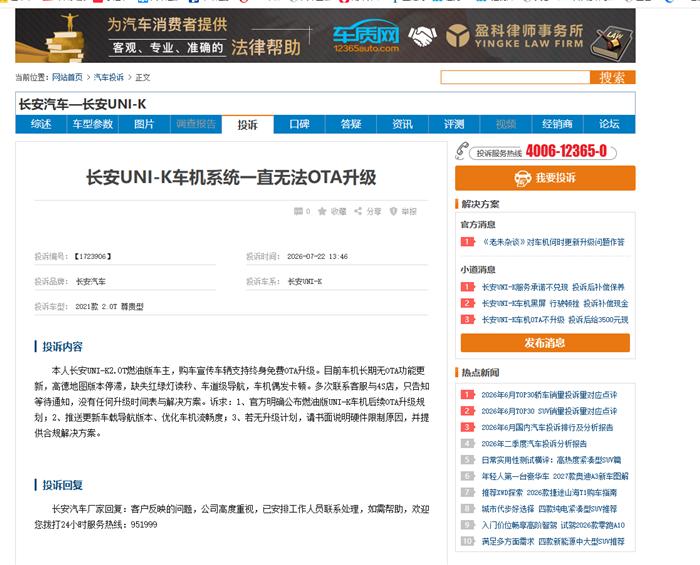
Task: Click the 车质网 logo in banner
Action: (x=366, y=36)
